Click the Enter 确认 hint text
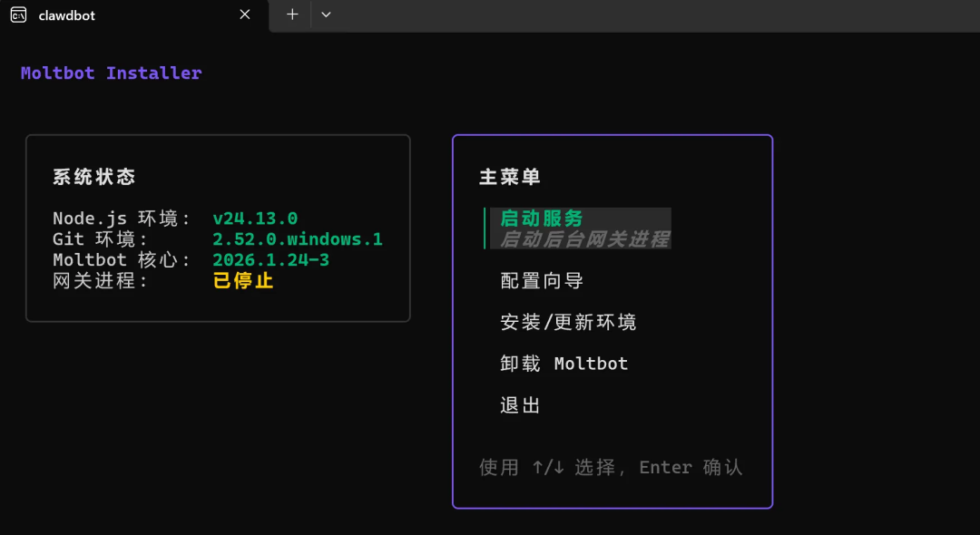The height and width of the screenshot is (535, 980). tap(691, 468)
